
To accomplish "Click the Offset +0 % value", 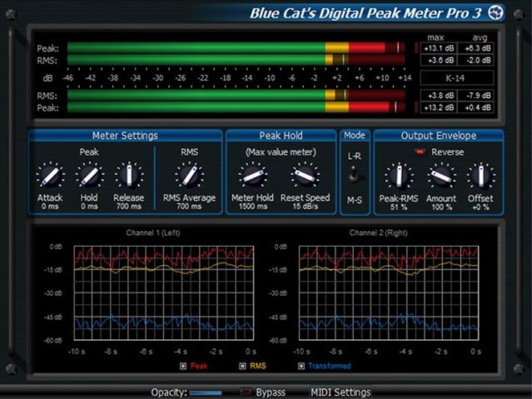I will 481,207.
